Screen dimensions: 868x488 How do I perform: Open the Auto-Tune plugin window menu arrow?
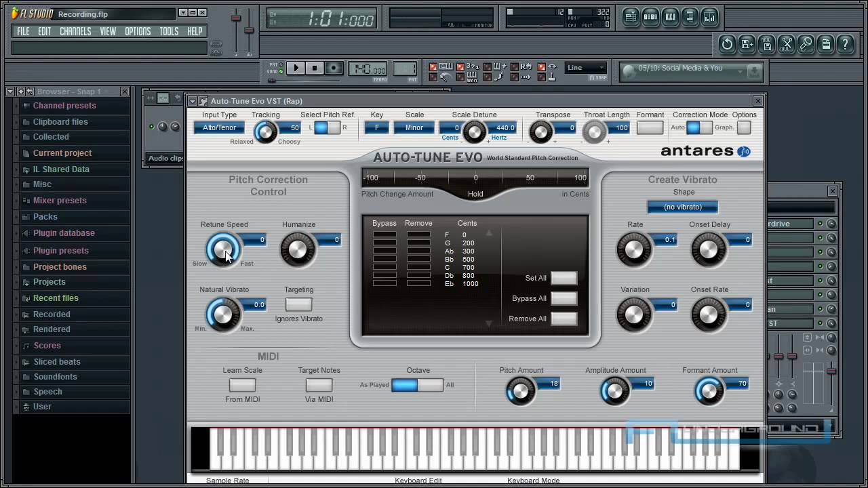(x=193, y=101)
